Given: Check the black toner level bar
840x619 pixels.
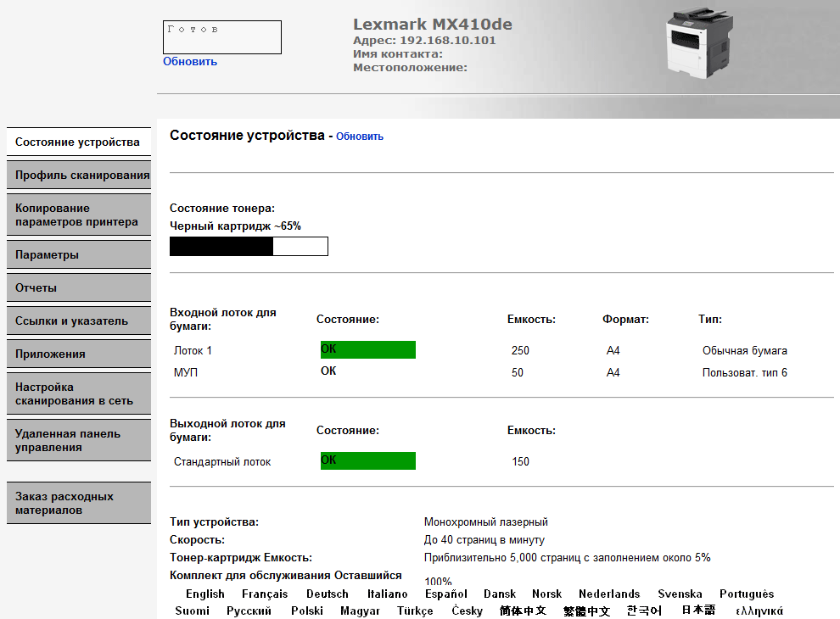Looking at the screenshot, I should [249, 246].
